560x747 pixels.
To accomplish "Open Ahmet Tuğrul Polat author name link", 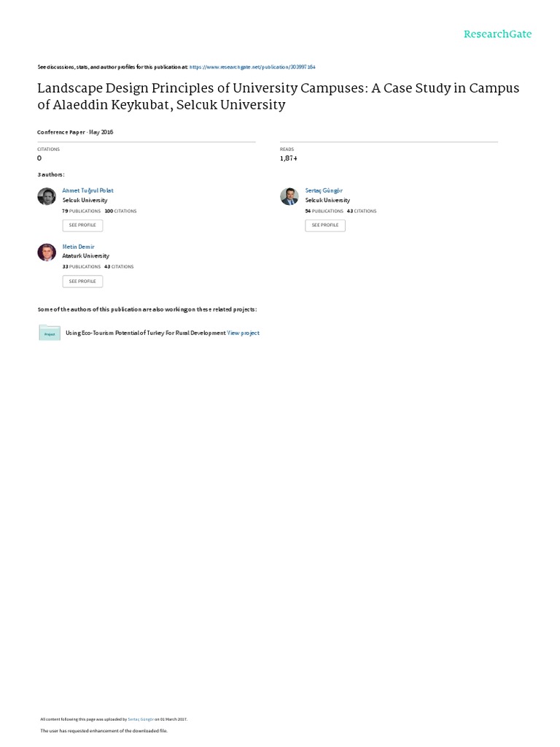I will tap(88, 190).
